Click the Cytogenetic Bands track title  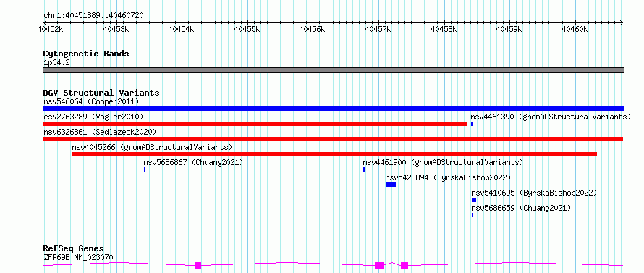86,54
